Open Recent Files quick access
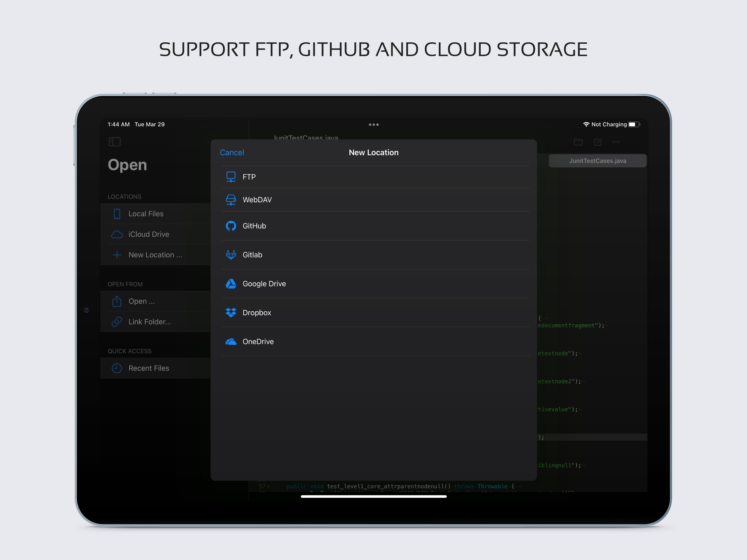The image size is (747, 560). pos(148,368)
